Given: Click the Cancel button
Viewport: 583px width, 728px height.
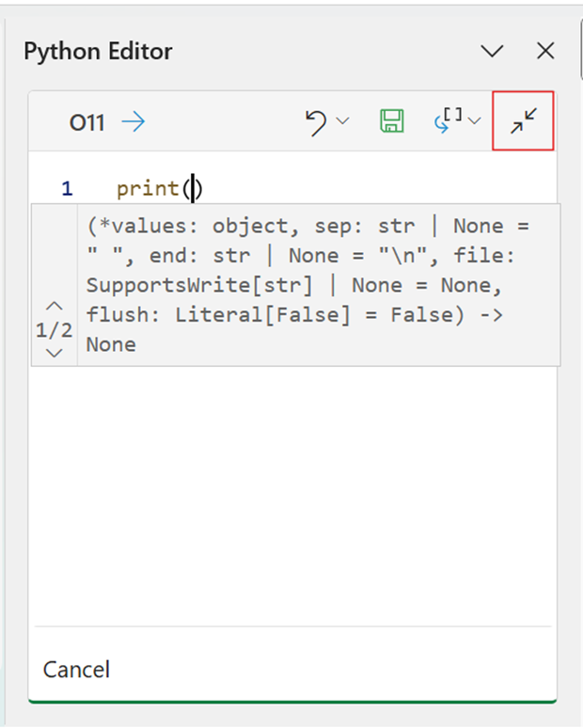Looking at the screenshot, I should click(76, 670).
